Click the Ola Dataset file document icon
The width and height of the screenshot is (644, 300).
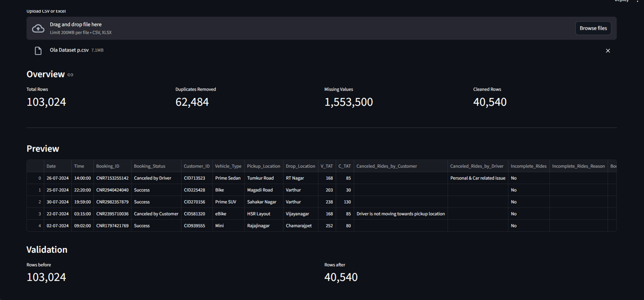[38, 51]
